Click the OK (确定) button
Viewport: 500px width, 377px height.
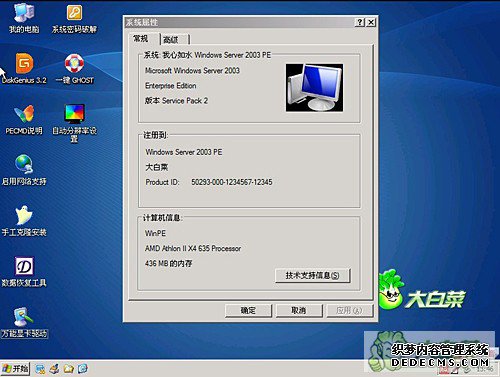[248, 311]
